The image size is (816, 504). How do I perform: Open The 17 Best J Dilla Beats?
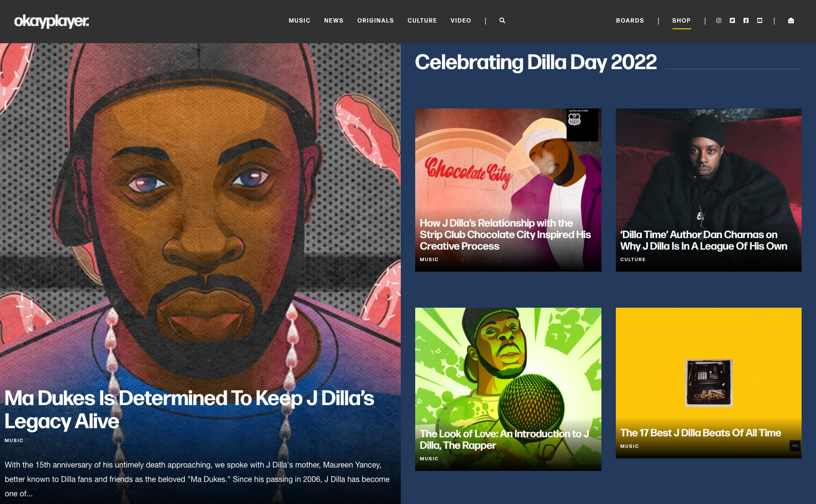[x=701, y=433]
